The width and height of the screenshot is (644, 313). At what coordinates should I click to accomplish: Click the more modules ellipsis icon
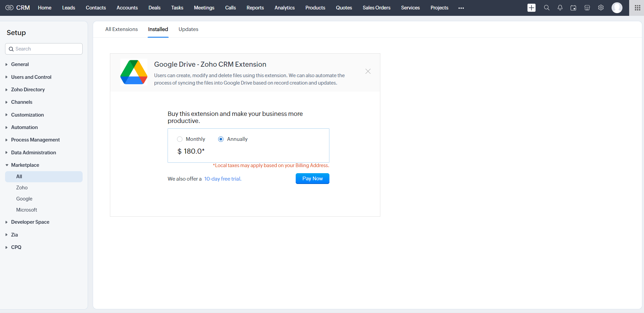point(461,8)
